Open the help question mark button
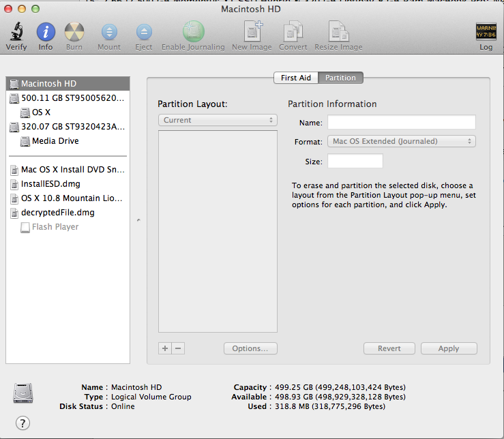 click(23, 423)
